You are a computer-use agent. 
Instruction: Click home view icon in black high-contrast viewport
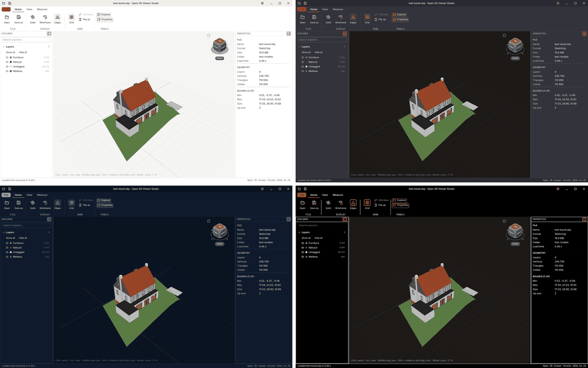coord(504,221)
